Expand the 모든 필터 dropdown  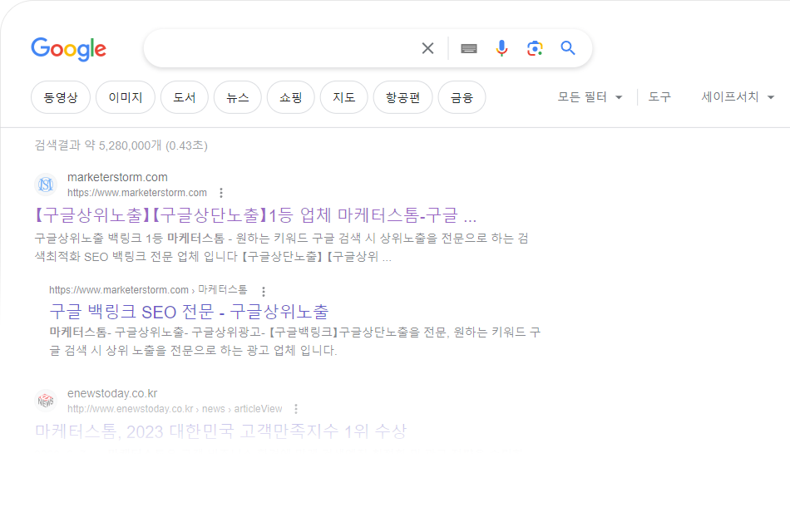[x=590, y=96]
